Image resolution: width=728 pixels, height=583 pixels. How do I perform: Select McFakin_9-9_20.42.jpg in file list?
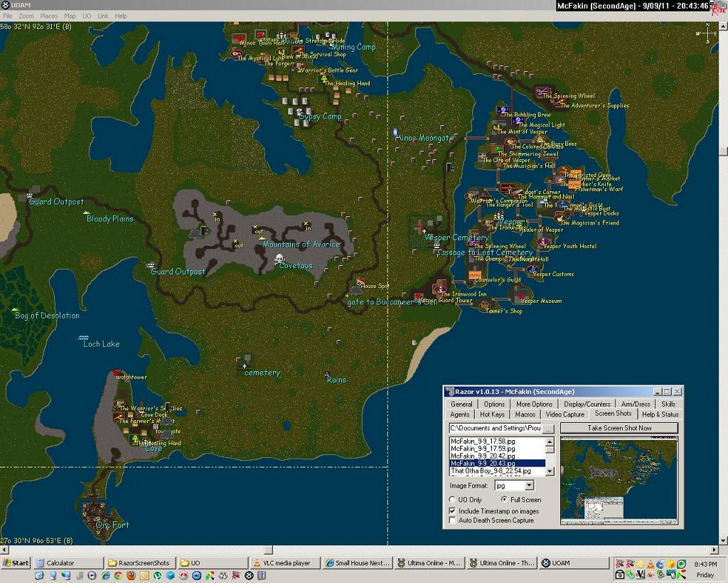pos(483,456)
